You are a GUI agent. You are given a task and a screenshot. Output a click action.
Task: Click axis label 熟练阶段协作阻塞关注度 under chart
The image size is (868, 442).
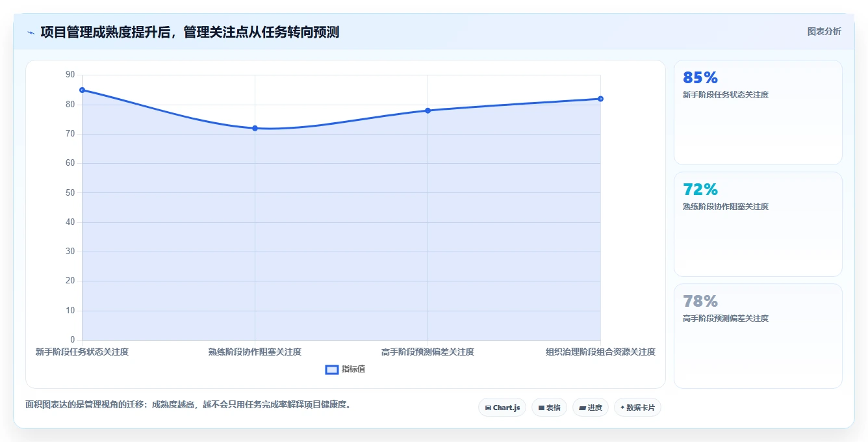tap(255, 352)
